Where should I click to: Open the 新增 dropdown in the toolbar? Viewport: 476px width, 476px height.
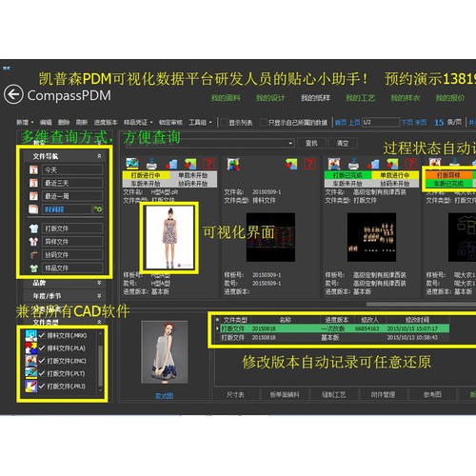[x=25, y=122]
